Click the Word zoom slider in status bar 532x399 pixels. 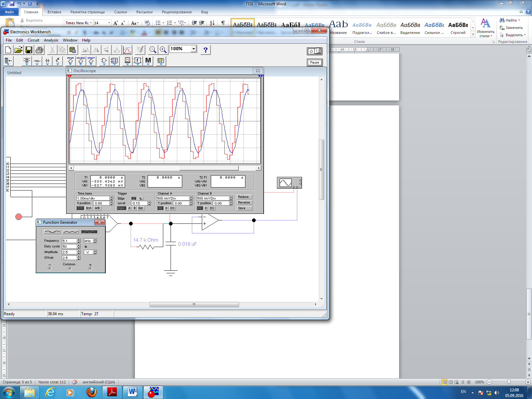pos(508,382)
